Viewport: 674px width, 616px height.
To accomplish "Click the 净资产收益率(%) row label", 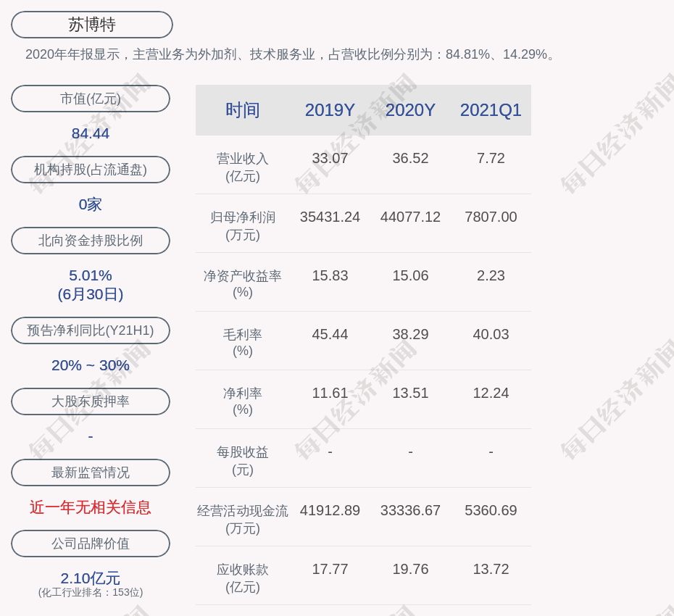I will pos(243,283).
